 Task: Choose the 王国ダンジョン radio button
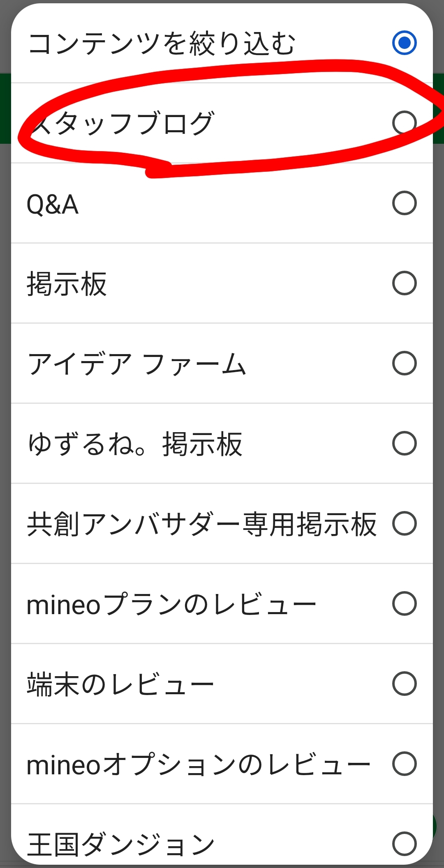click(x=405, y=843)
